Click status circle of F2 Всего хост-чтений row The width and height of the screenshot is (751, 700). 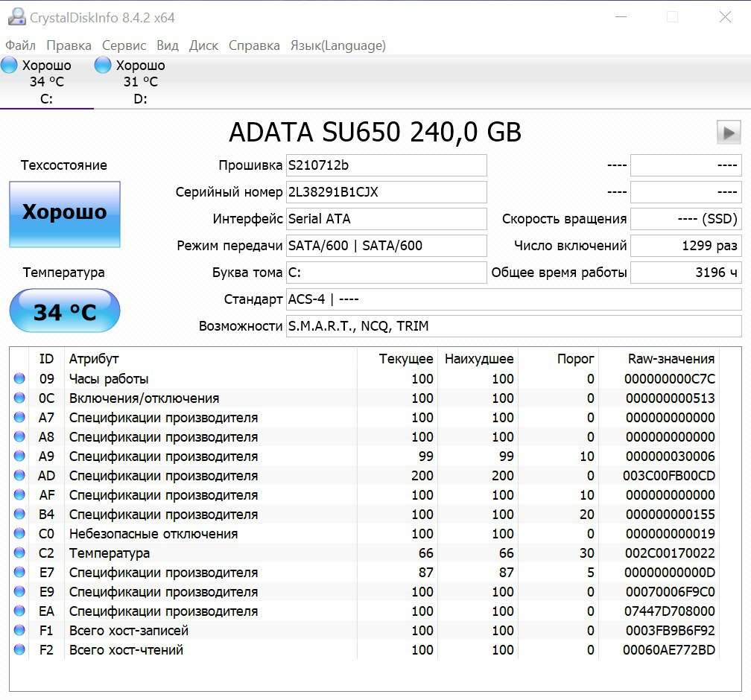pos(19,650)
